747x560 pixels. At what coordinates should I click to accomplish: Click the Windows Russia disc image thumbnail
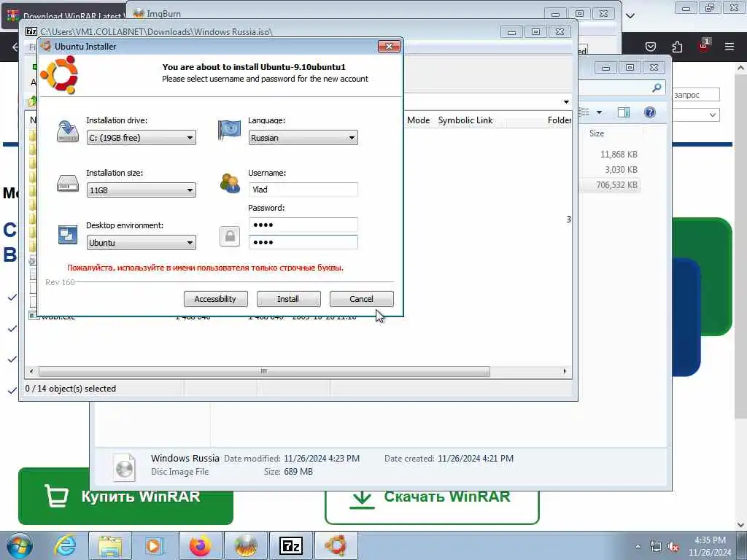tap(124, 467)
